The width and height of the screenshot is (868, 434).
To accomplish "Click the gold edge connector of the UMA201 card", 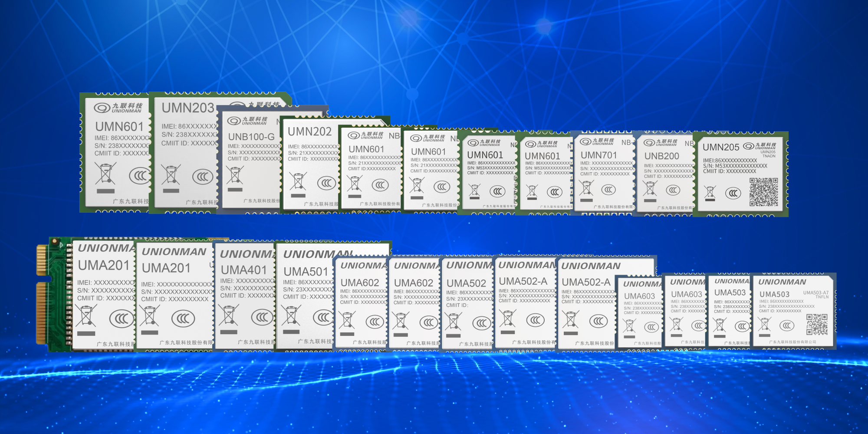I will point(43,295).
